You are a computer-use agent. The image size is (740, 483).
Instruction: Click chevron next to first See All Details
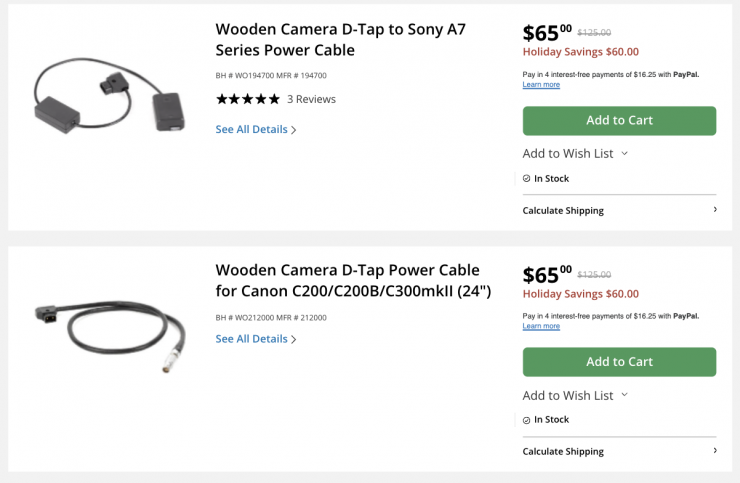tap(294, 130)
